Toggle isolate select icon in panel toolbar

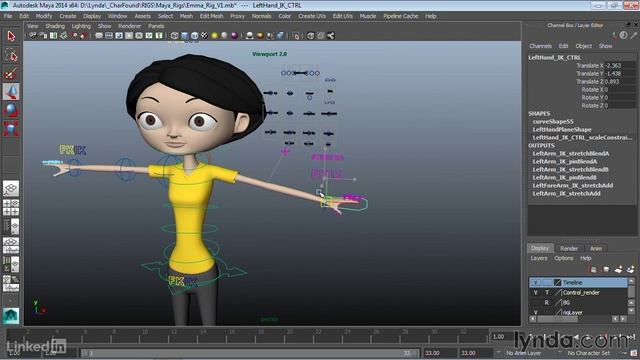pos(296,36)
